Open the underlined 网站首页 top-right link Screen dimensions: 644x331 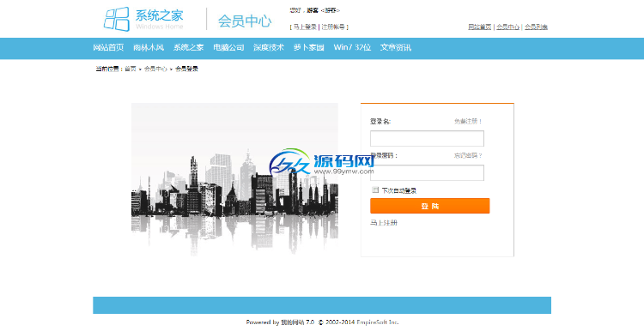(x=479, y=27)
